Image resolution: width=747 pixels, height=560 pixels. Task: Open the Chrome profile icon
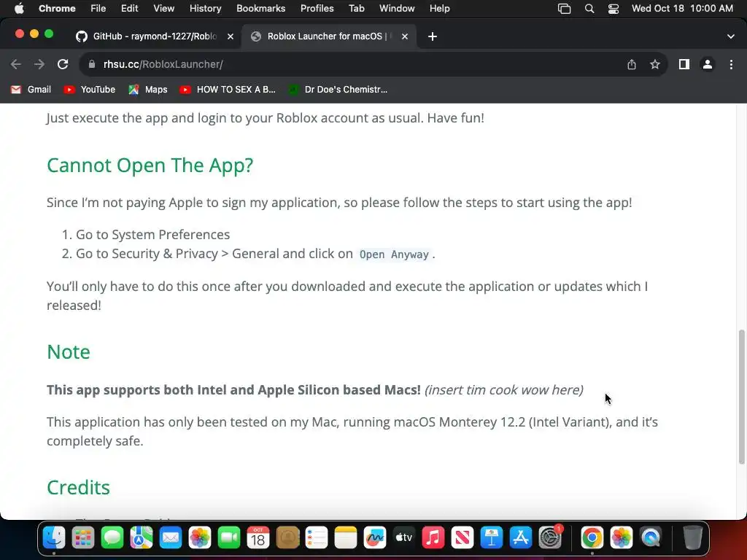pos(708,64)
